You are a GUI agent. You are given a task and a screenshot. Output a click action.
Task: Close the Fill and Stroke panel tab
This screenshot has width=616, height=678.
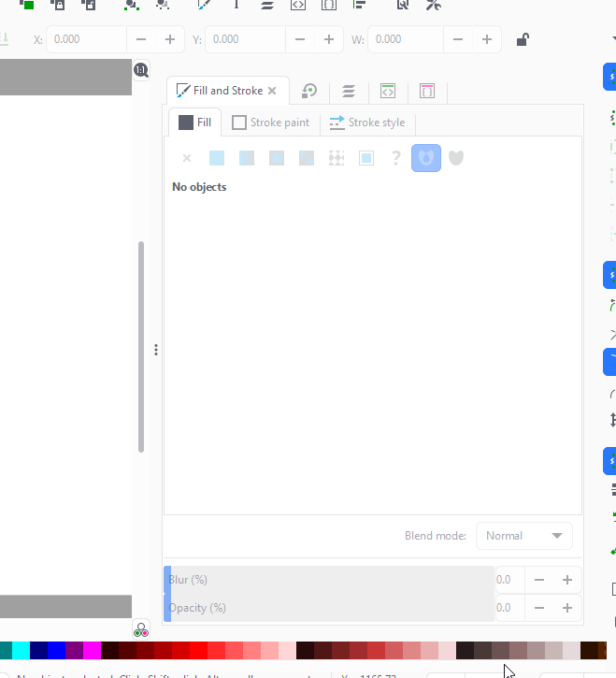(272, 91)
